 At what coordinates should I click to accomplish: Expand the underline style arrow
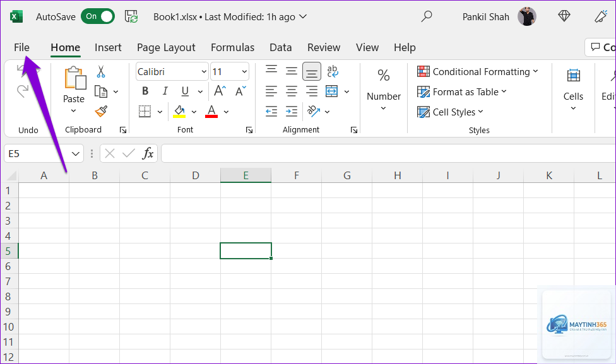[200, 91]
